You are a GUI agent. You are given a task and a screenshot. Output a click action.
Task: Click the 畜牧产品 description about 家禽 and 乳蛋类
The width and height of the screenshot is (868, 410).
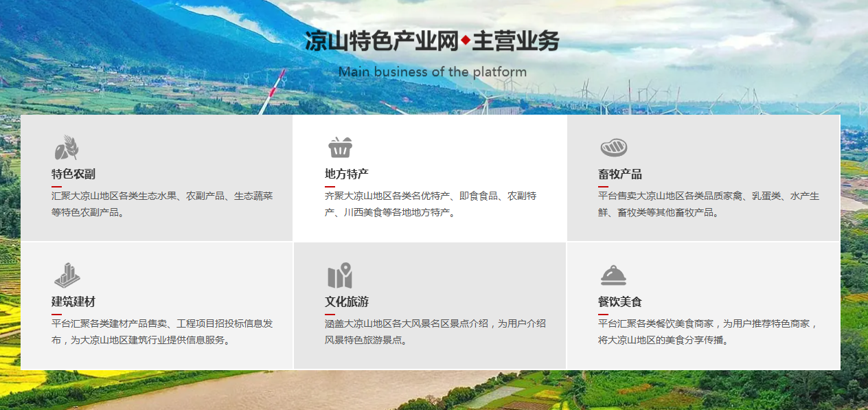click(x=709, y=204)
